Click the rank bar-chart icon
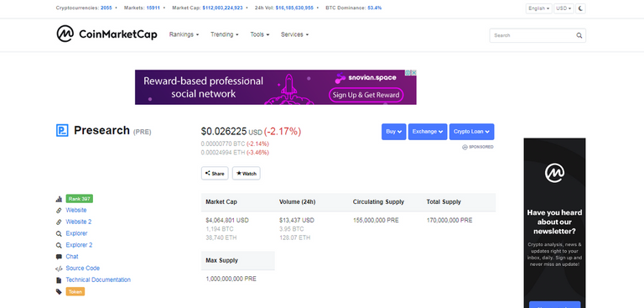644x308 pixels. (x=59, y=199)
